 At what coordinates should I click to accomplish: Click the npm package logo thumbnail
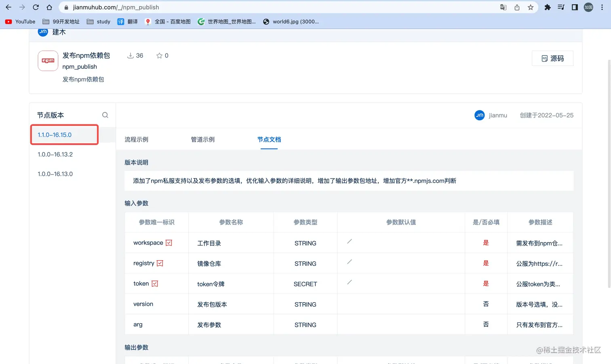(48, 61)
